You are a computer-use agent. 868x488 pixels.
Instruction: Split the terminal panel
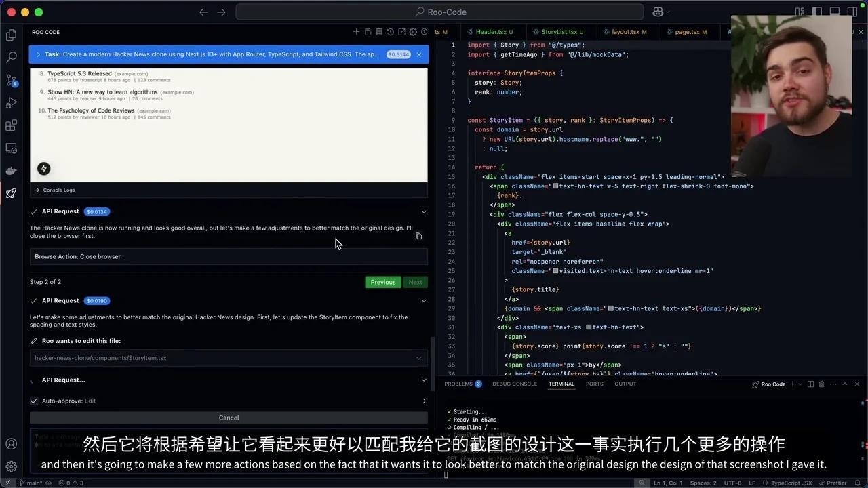pos(810,384)
